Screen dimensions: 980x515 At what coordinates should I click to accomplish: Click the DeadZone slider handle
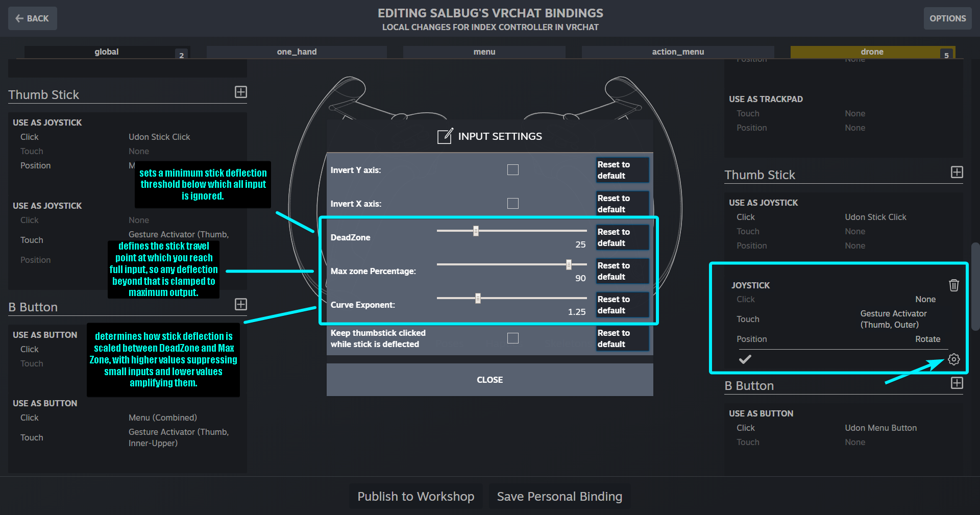click(x=476, y=231)
